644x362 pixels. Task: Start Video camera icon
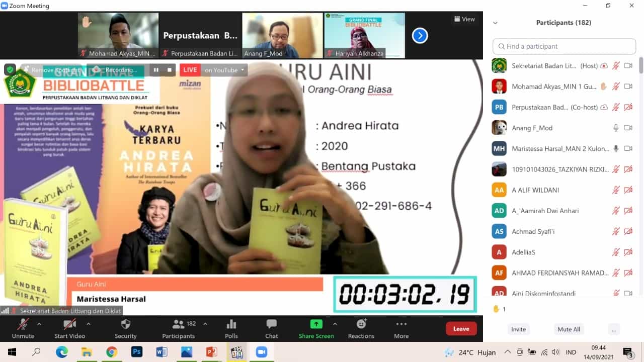point(69,324)
